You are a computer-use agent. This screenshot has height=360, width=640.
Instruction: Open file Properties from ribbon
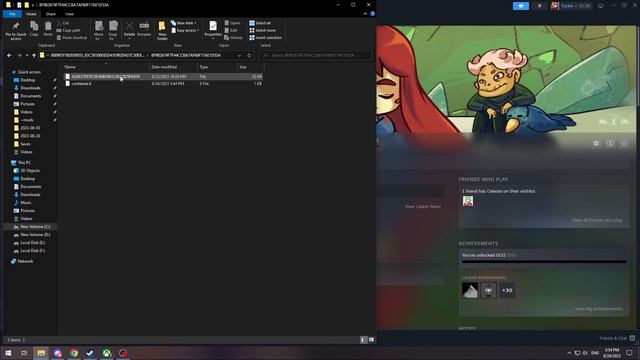point(213,30)
